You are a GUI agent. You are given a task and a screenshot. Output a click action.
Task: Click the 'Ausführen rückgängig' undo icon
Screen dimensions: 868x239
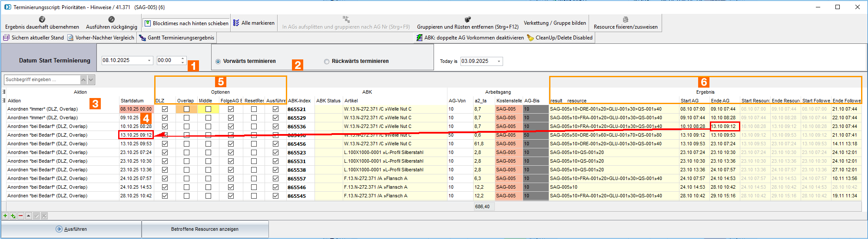tap(111, 20)
